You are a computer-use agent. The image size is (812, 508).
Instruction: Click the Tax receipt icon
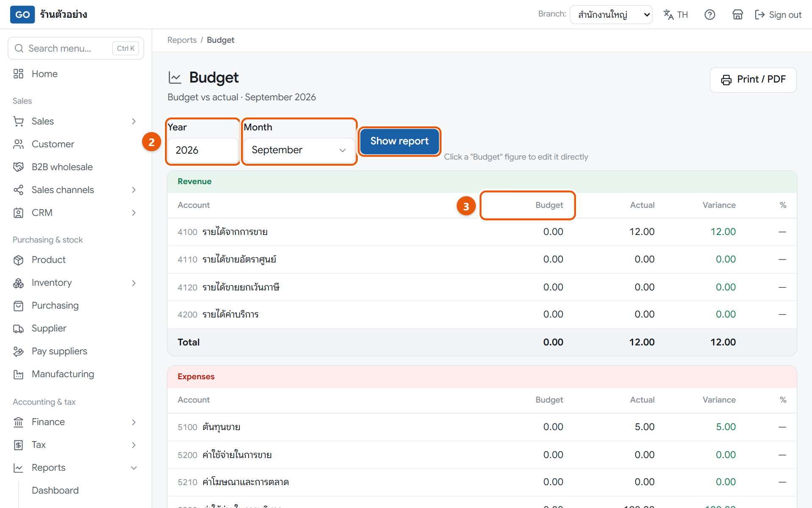pyautogui.click(x=18, y=445)
